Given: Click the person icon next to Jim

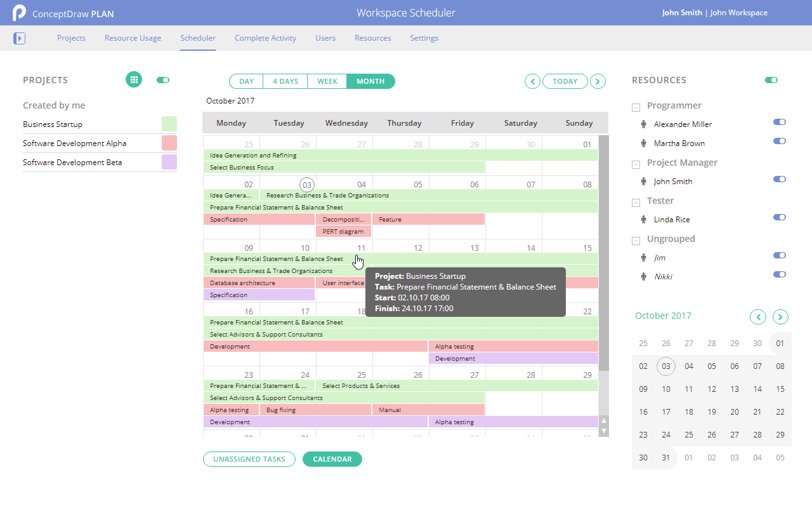Looking at the screenshot, I should point(645,257).
